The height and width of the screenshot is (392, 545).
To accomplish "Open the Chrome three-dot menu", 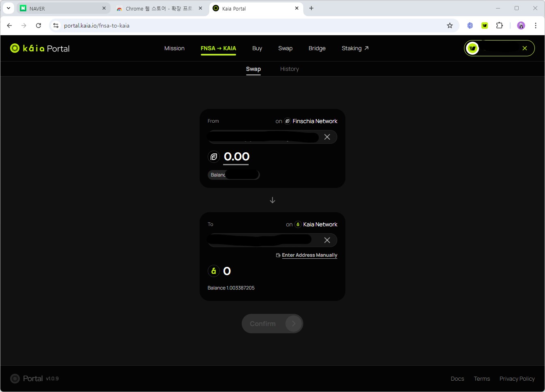I will (536, 26).
